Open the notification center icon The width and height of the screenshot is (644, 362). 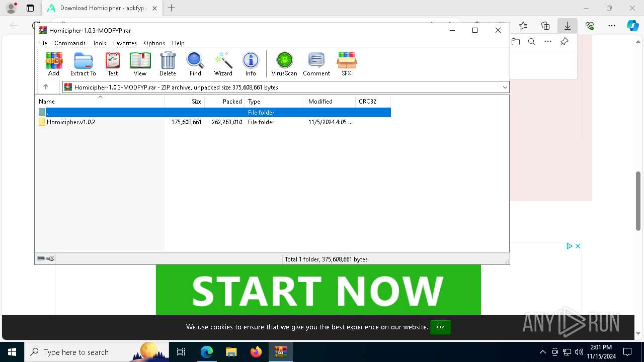627,352
